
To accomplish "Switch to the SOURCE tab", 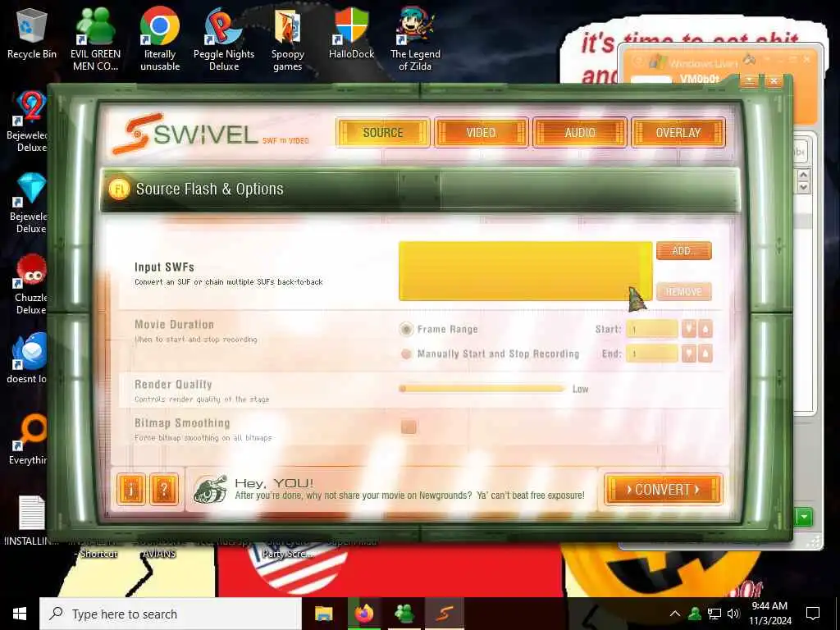I will pyautogui.click(x=383, y=132).
